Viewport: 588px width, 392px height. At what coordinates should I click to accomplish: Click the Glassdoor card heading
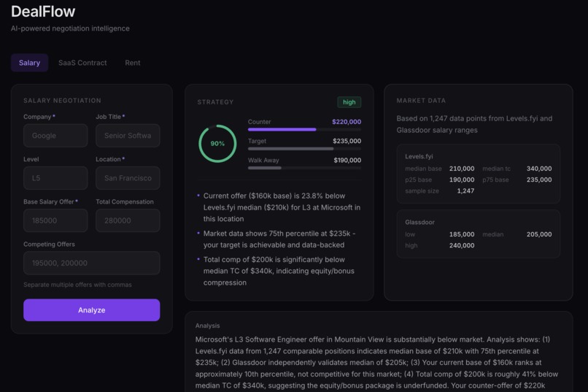tap(419, 222)
